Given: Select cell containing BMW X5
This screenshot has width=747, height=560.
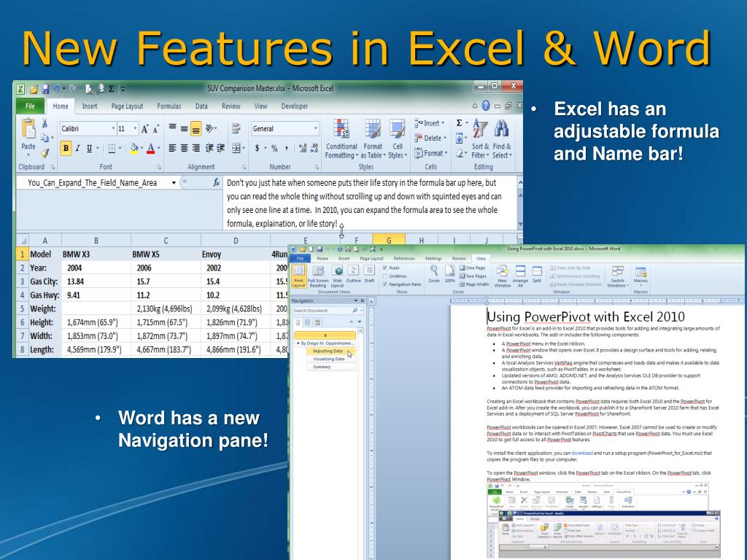Looking at the screenshot, I should [x=166, y=254].
